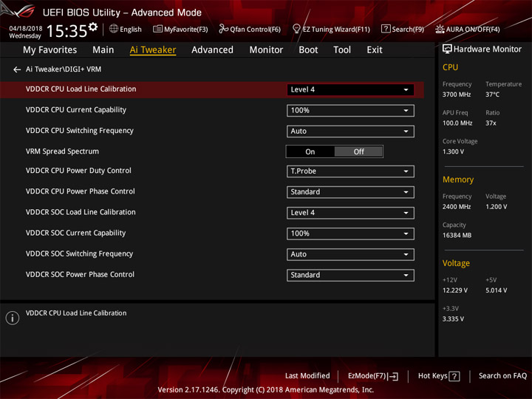This screenshot has height=399, width=532.
Task: Click the settings gear next to clock
Action: (x=93, y=27)
